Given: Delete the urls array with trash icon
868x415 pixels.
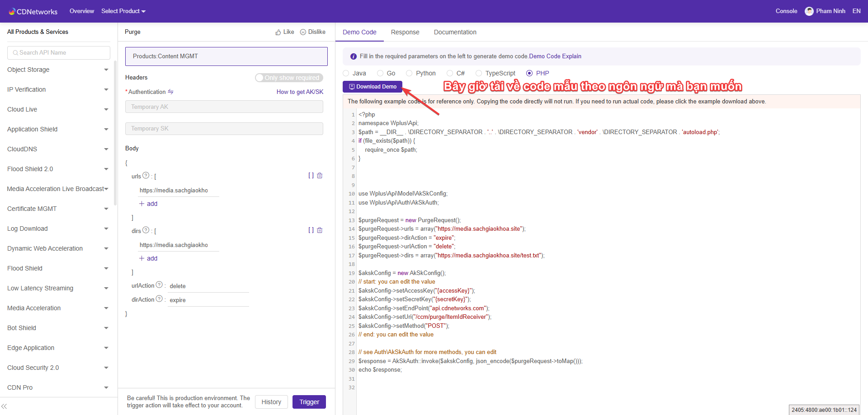Looking at the screenshot, I should click(x=320, y=176).
